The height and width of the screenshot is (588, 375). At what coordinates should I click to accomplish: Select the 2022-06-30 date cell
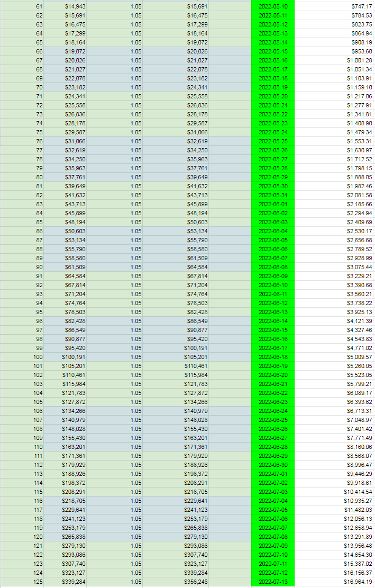pyautogui.click(x=273, y=465)
